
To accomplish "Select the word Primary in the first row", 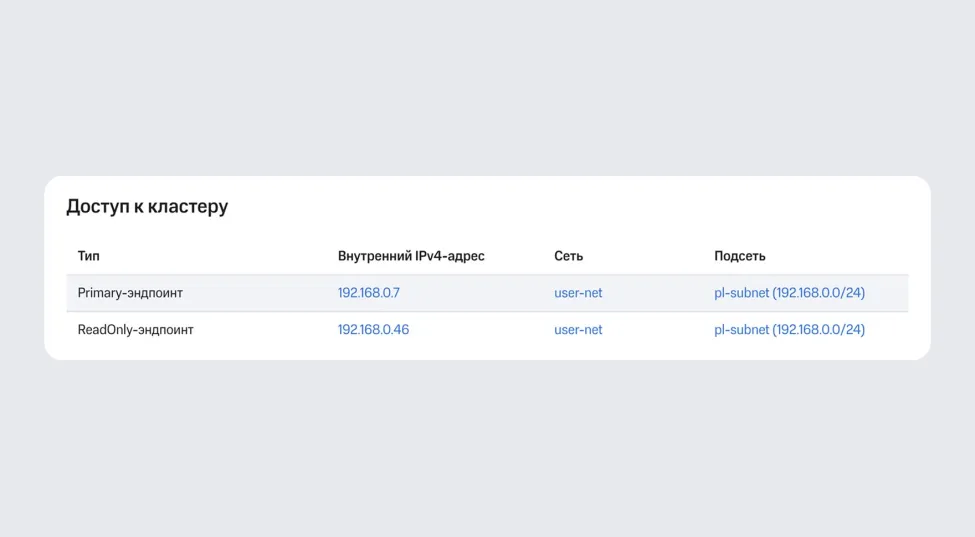I will click(x=101, y=293).
